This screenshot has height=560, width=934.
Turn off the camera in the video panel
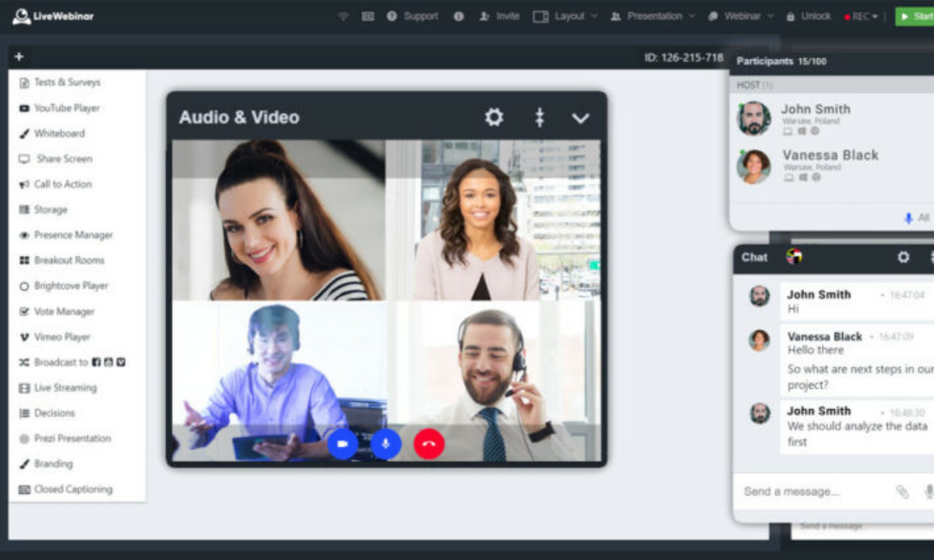(x=342, y=444)
